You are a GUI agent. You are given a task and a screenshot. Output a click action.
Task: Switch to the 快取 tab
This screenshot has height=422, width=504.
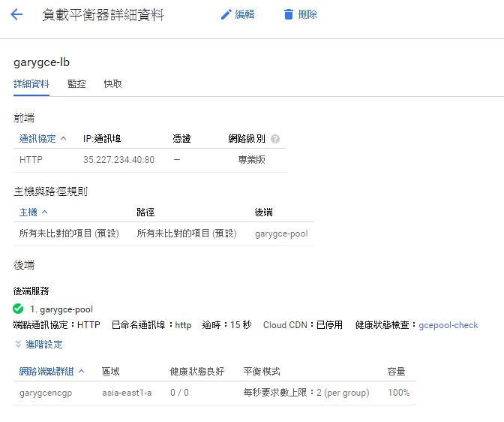(x=112, y=84)
